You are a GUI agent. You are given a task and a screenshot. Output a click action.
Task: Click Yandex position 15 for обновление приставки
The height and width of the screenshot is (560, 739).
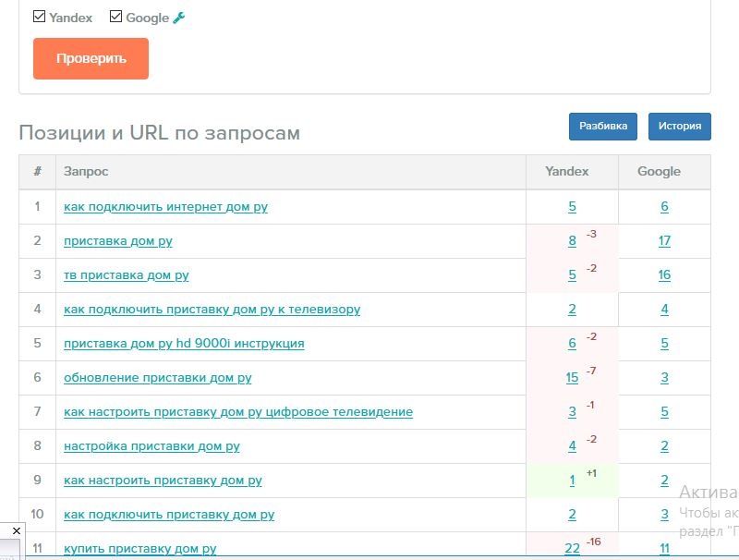click(572, 378)
